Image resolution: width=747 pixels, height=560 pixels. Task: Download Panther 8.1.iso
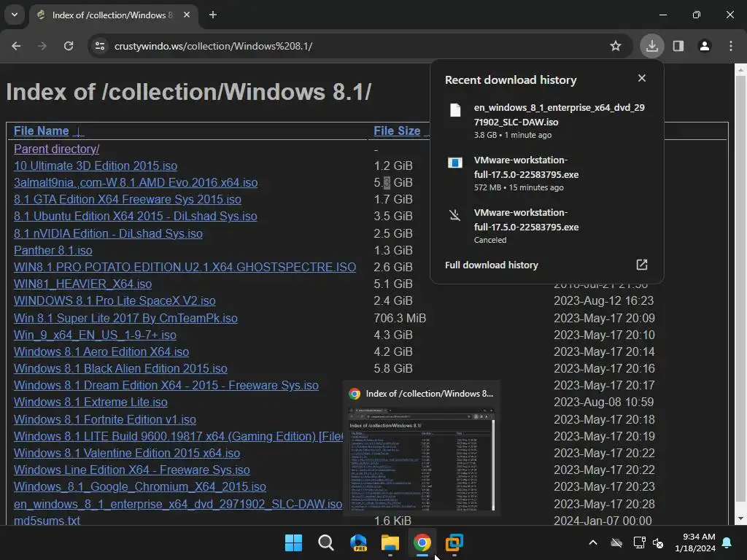(x=53, y=251)
